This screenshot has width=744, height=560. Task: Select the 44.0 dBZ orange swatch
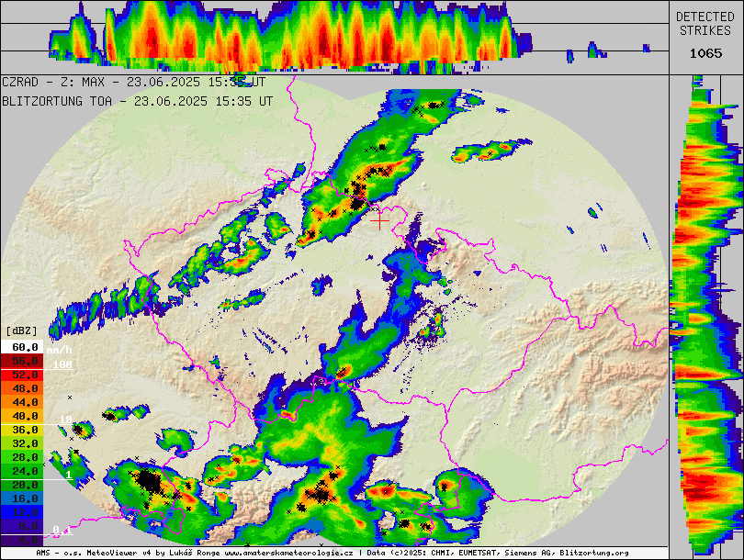tap(22, 402)
